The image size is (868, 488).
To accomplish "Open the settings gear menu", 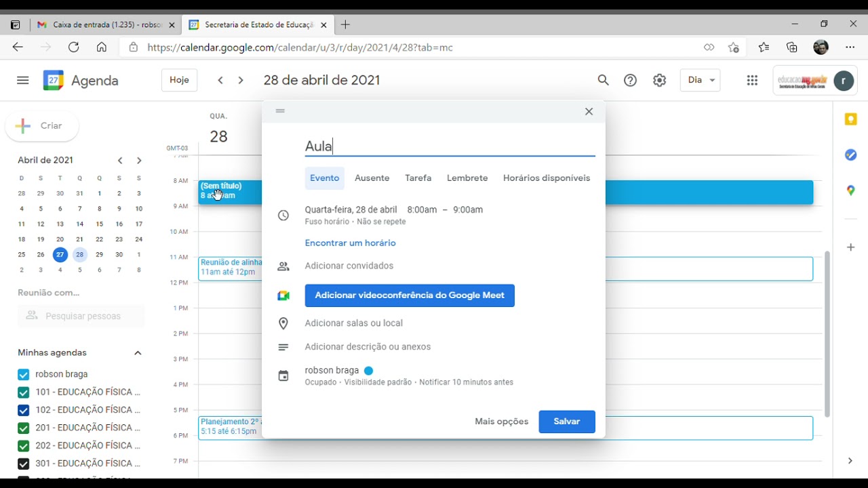I will 659,80.
